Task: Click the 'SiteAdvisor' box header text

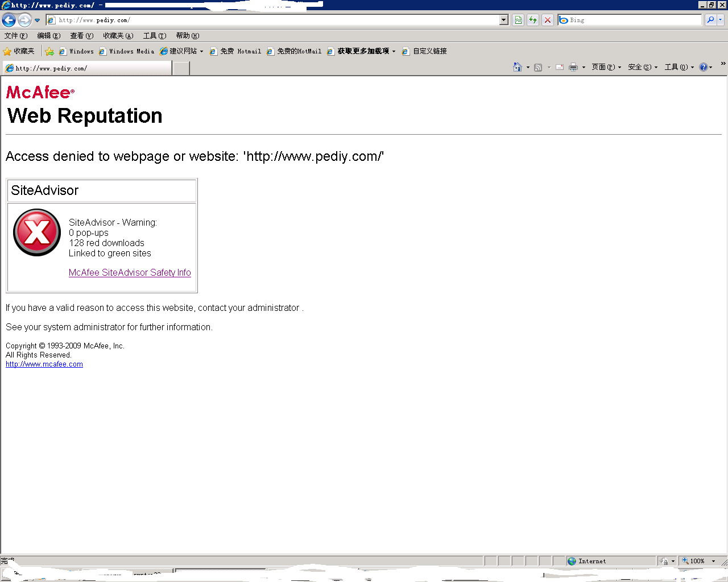Action: [x=45, y=190]
